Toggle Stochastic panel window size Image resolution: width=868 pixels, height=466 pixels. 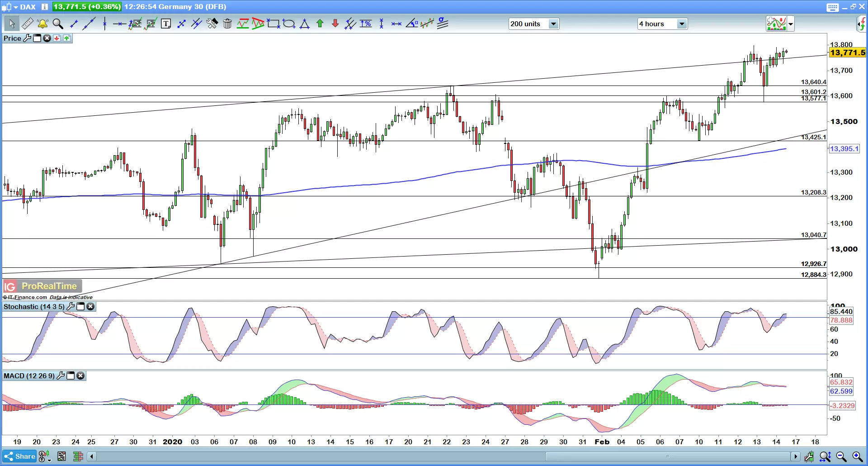(80, 306)
